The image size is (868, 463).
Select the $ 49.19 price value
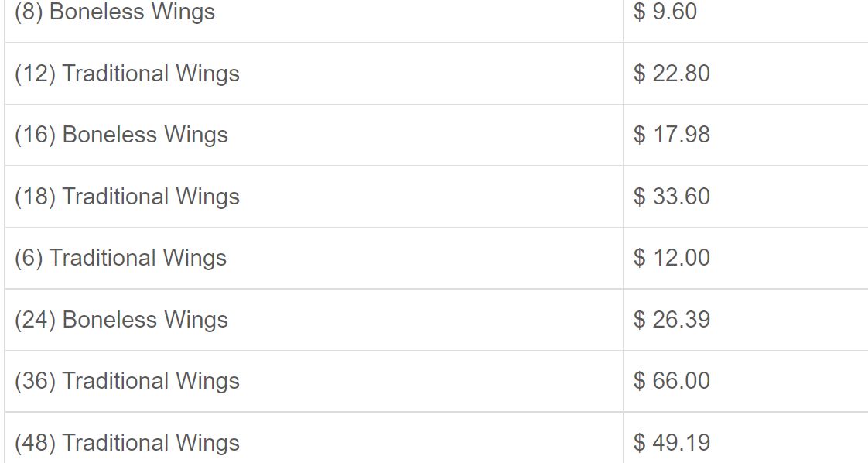pos(672,443)
